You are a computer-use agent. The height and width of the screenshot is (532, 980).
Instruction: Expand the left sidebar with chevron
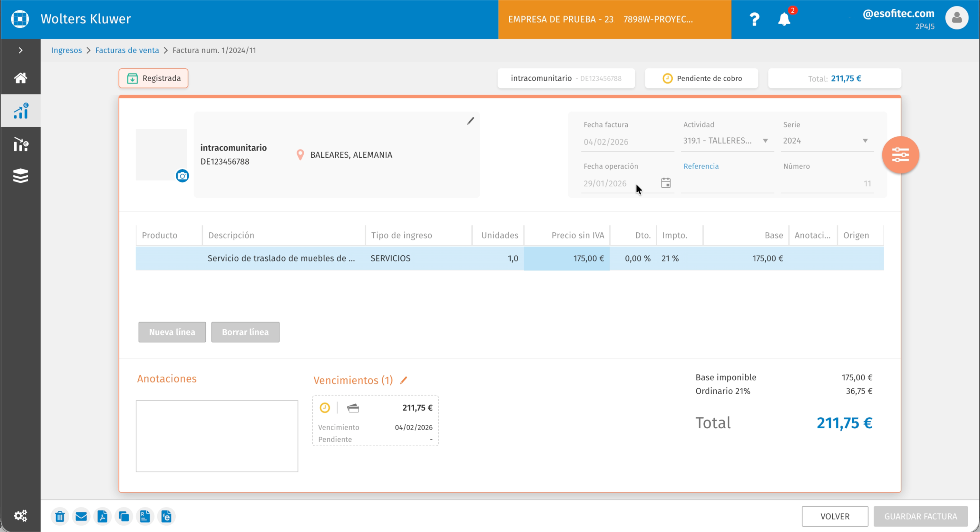tap(21, 50)
